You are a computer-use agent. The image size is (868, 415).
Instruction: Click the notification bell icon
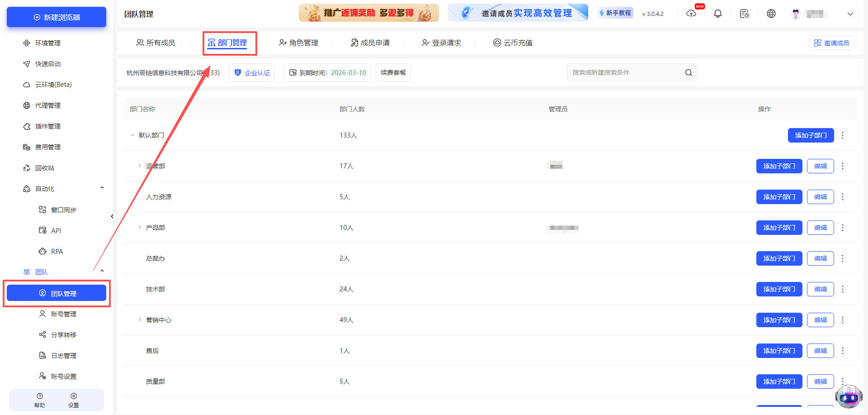click(x=718, y=14)
